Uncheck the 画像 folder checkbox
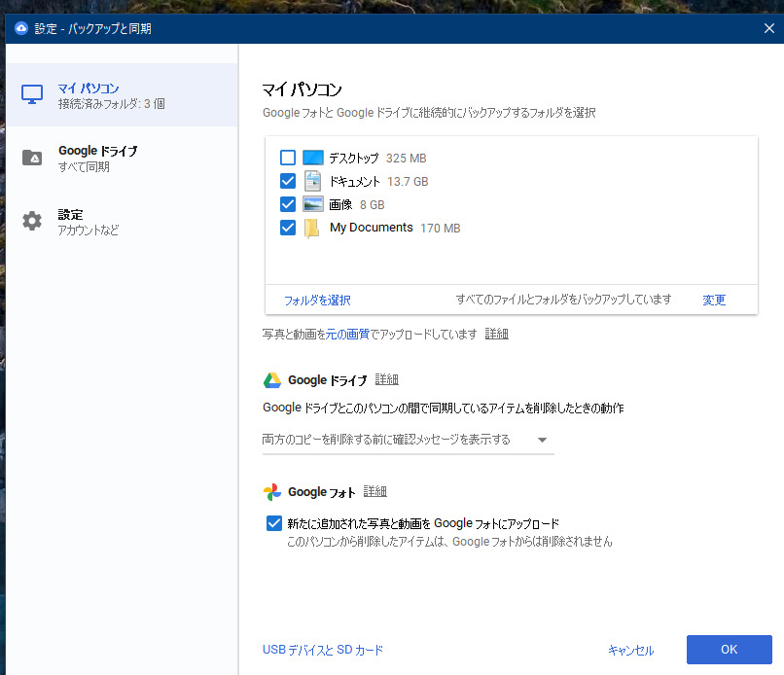Viewport: 784px width, 675px height. (288, 204)
